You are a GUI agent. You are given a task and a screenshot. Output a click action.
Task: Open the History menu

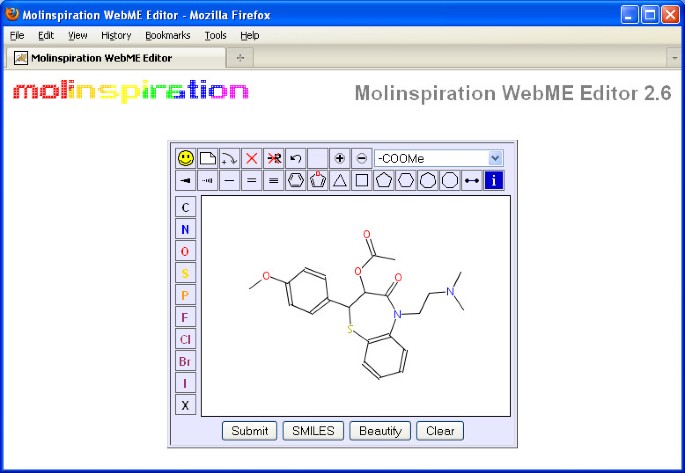[116, 35]
